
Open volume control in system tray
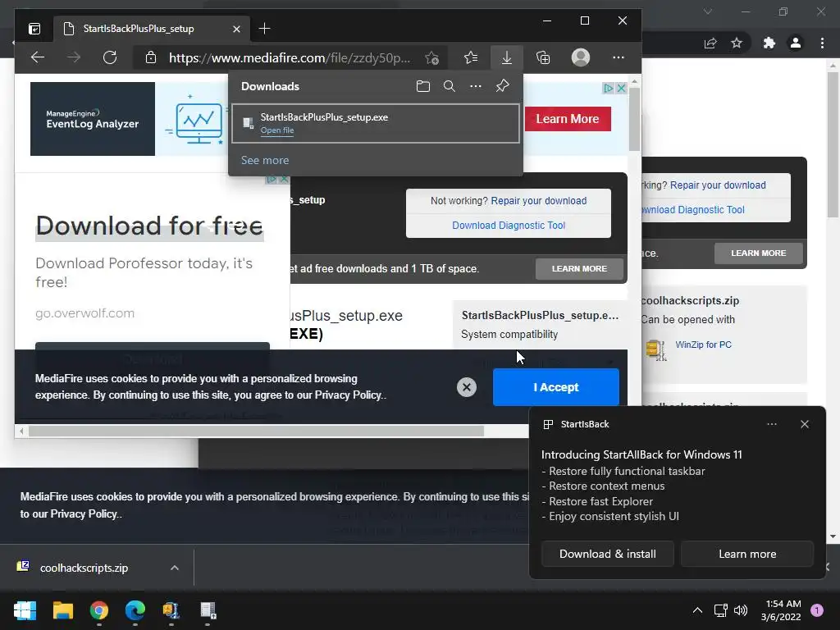pos(741,610)
